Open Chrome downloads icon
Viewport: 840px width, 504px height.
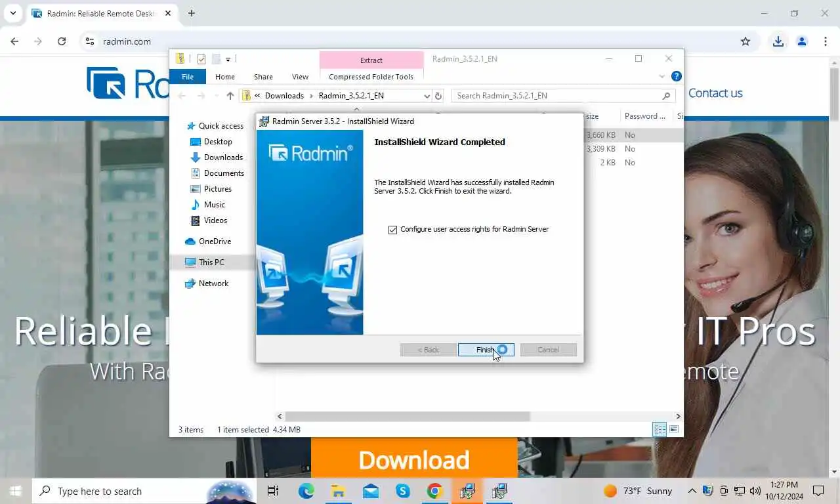tap(778, 41)
